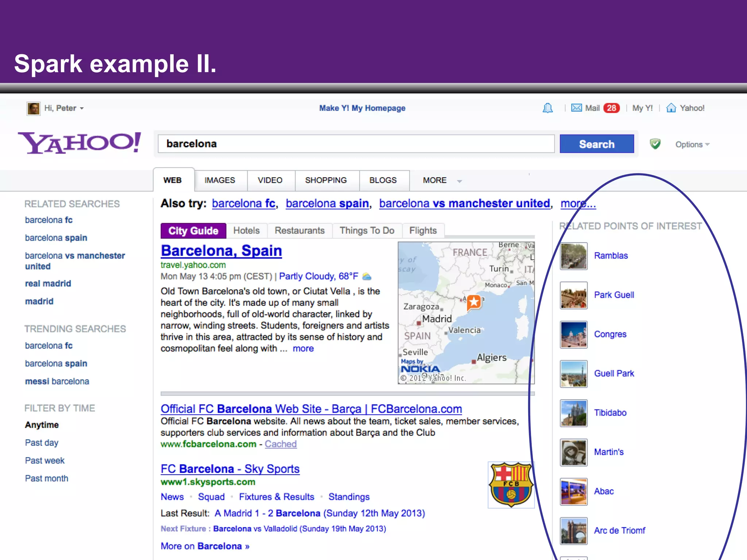Switch to the IMAGES tab

pos(220,180)
